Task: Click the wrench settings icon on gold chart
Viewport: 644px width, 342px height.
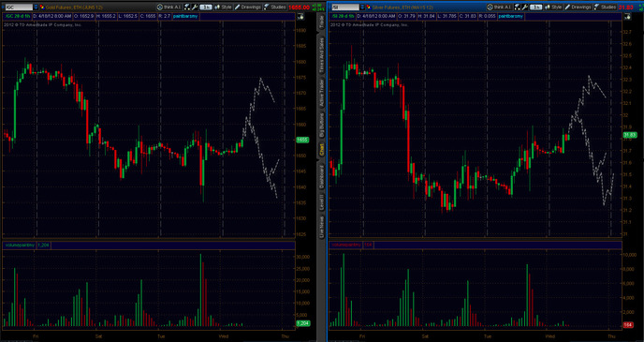Action: point(195,7)
